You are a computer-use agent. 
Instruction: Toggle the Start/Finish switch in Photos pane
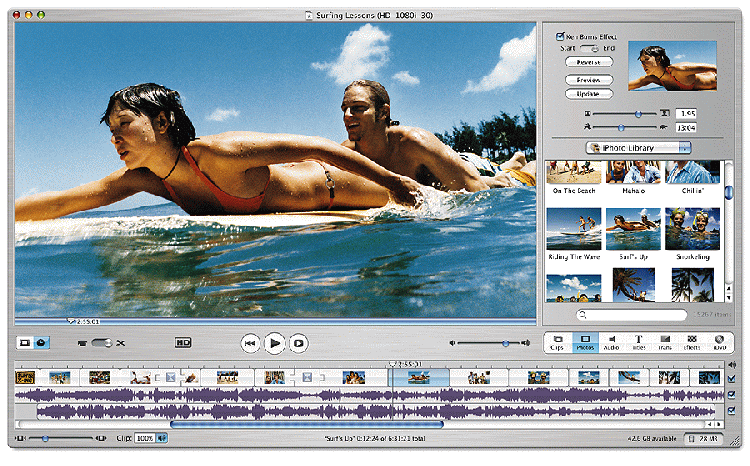[x=589, y=48]
